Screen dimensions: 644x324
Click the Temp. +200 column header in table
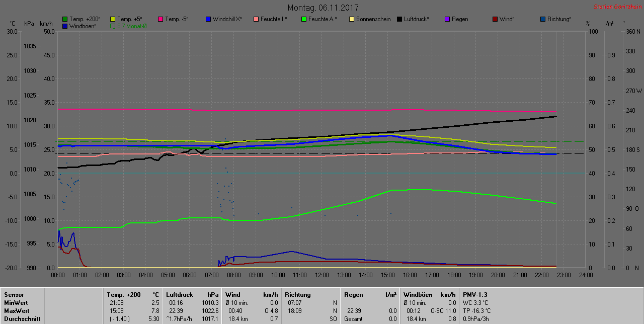click(x=124, y=295)
